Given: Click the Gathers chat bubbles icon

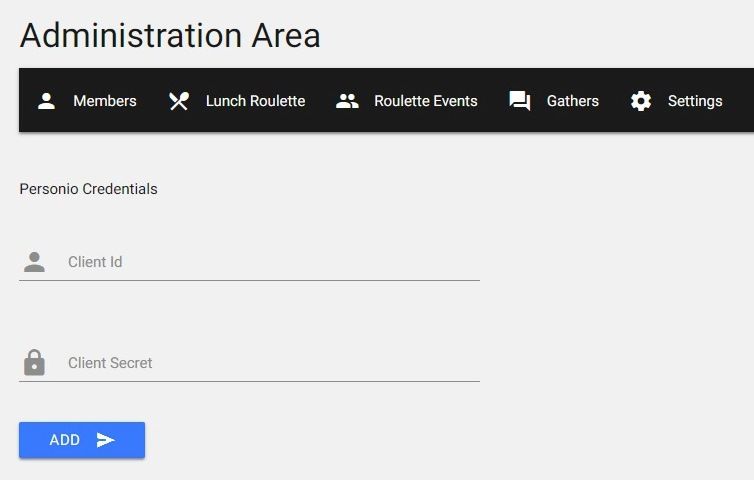Looking at the screenshot, I should [x=520, y=101].
